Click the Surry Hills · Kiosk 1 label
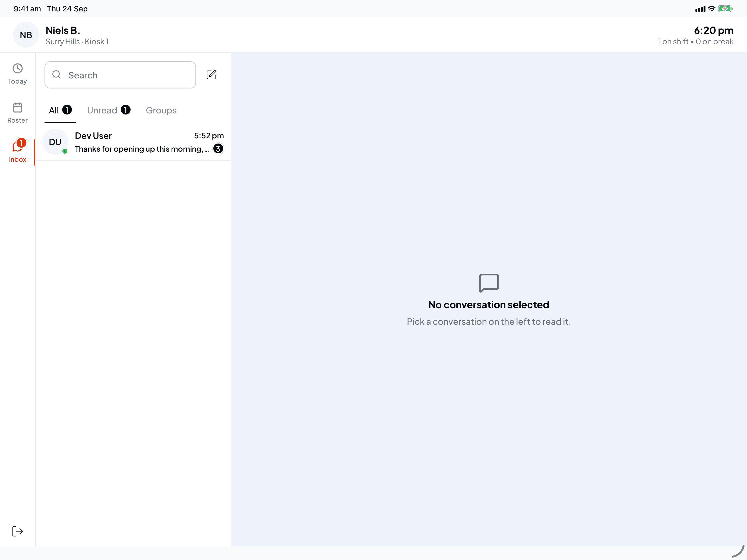Screen dimensions: 747x560 (x=77, y=42)
